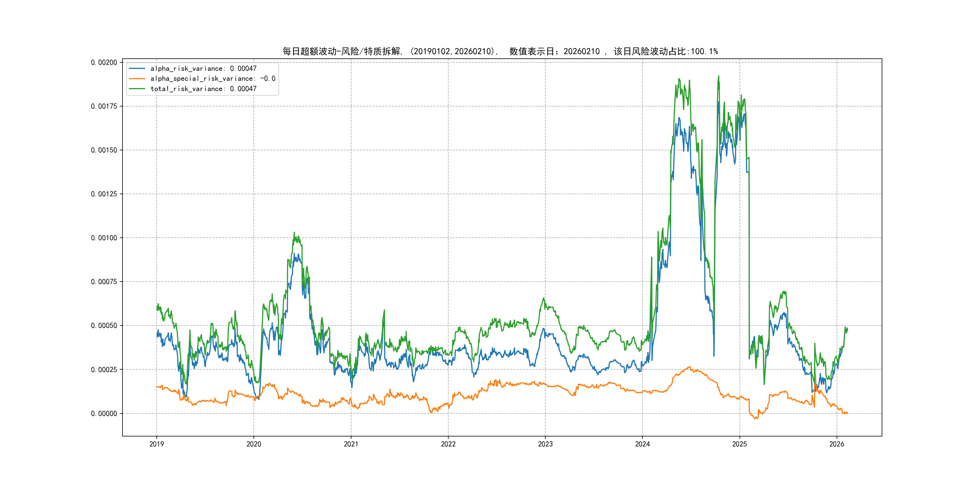980x490 pixels.
Task: Click the green total_risk_variance legend swatch
Action: point(137,89)
